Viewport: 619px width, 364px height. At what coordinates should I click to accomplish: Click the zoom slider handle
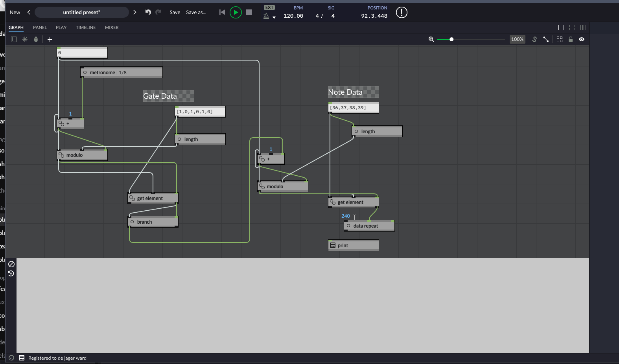point(451,39)
